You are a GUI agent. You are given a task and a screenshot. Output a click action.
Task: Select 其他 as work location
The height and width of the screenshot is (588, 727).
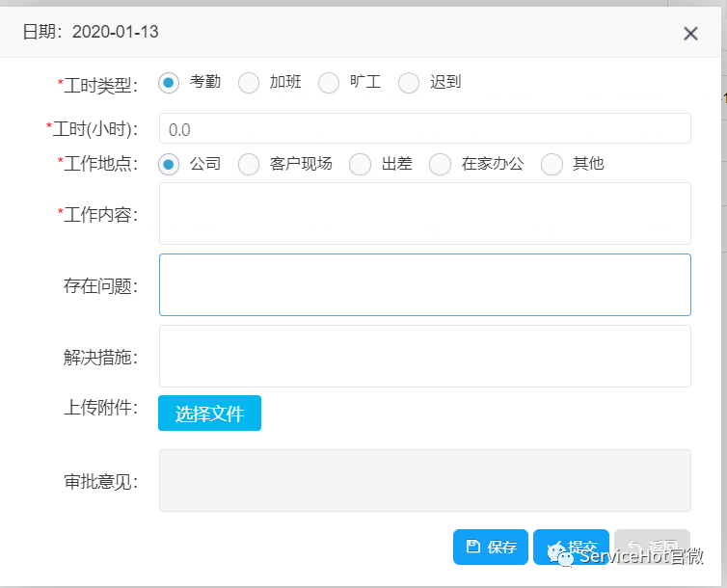coord(552,164)
